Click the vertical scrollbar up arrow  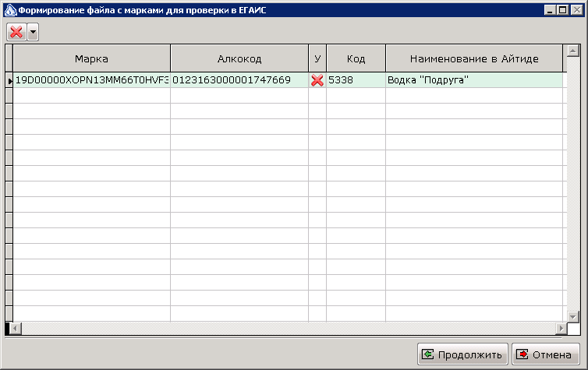pos(573,51)
